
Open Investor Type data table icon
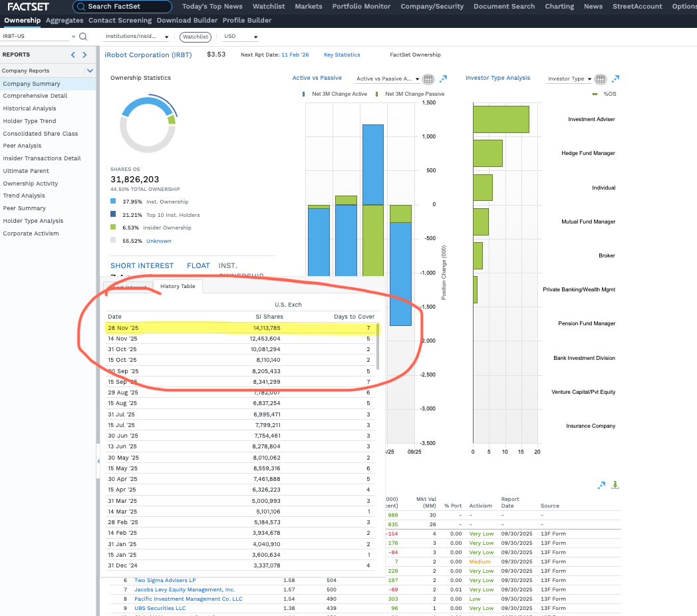point(601,79)
